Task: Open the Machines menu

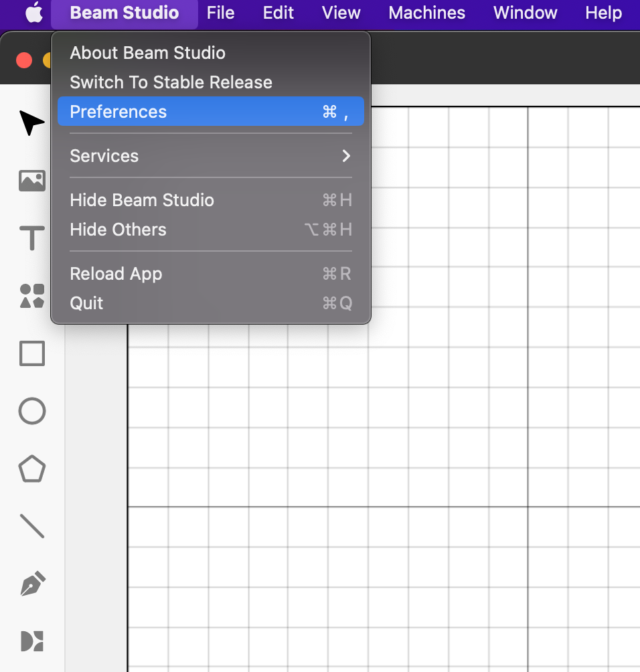Action: pyautogui.click(x=426, y=13)
